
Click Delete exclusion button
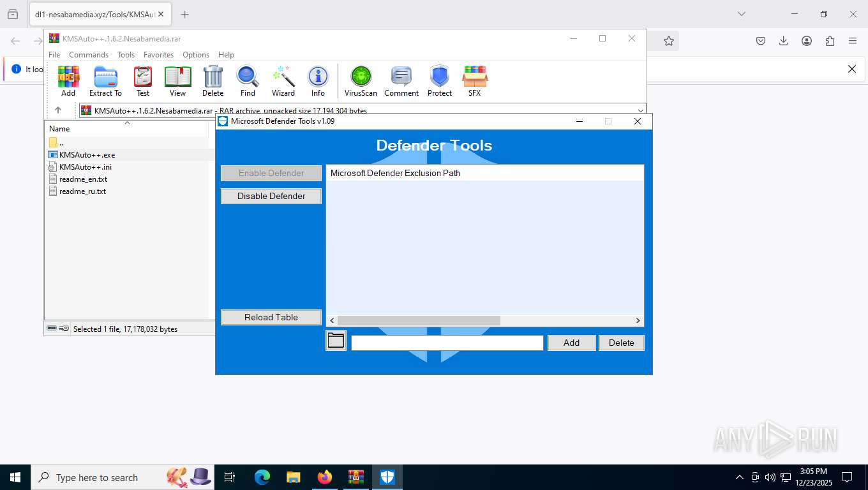[621, 343]
